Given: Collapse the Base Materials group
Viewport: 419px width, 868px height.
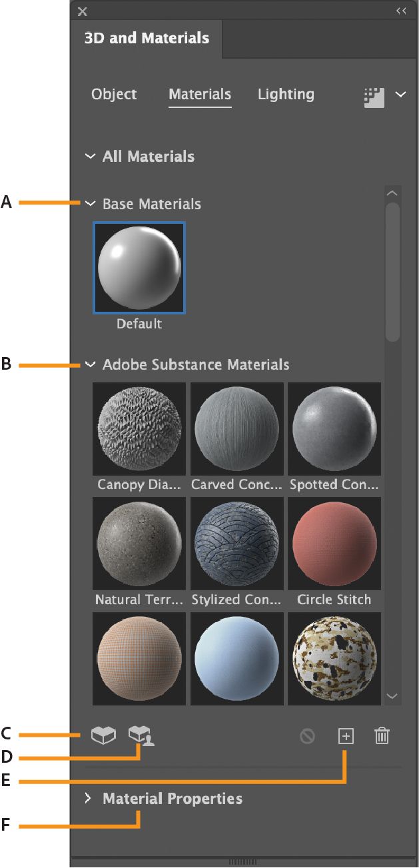Looking at the screenshot, I should pyautogui.click(x=91, y=204).
